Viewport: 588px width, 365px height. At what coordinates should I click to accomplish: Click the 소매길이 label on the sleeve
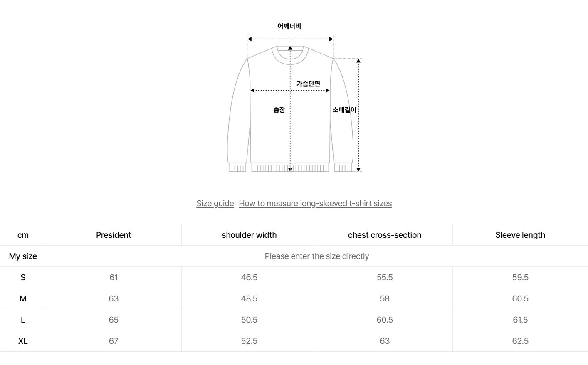point(344,110)
